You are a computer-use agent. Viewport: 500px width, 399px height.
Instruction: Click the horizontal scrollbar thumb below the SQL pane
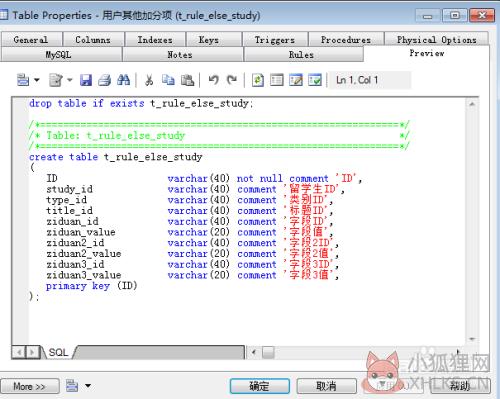pyautogui.click(x=268, y=352)
